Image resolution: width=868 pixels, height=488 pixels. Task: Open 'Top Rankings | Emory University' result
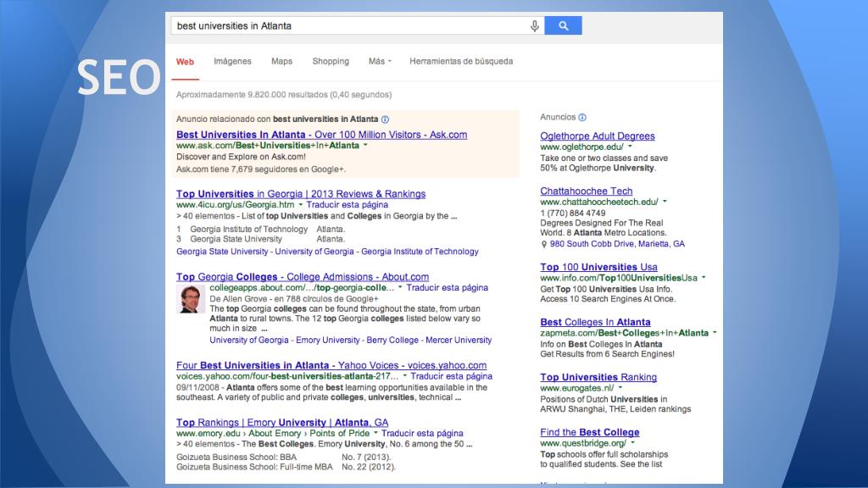coord(282,422)
